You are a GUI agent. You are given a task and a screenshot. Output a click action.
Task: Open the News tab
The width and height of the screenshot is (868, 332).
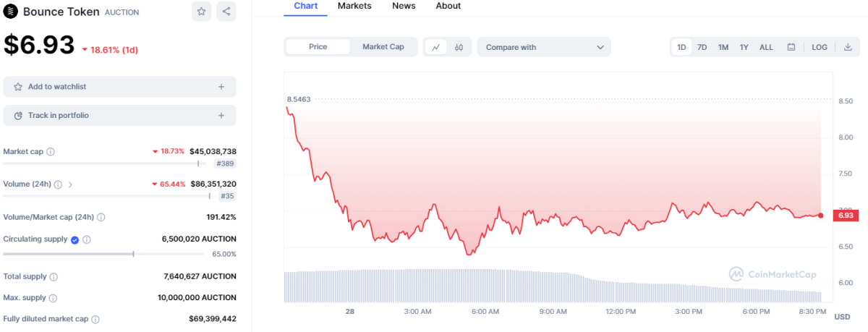pos(404,6)
